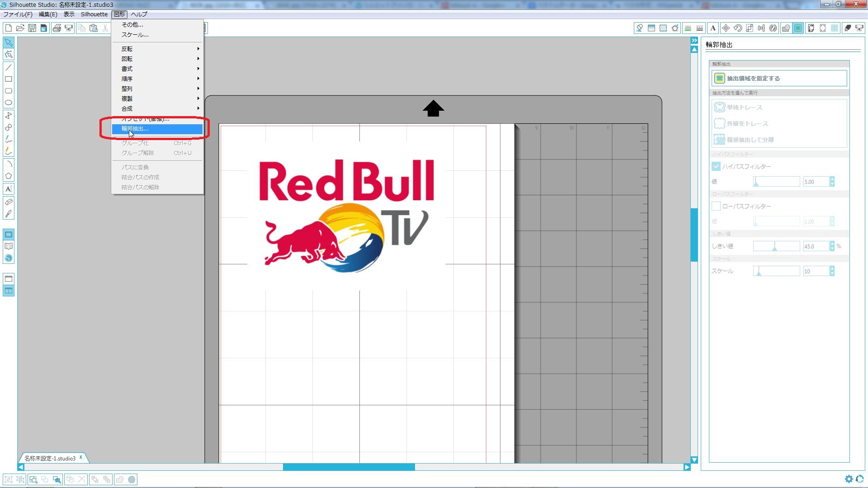Click 抽出領域を指定する button
Viewport: 868px width, 488px height.
779,78
